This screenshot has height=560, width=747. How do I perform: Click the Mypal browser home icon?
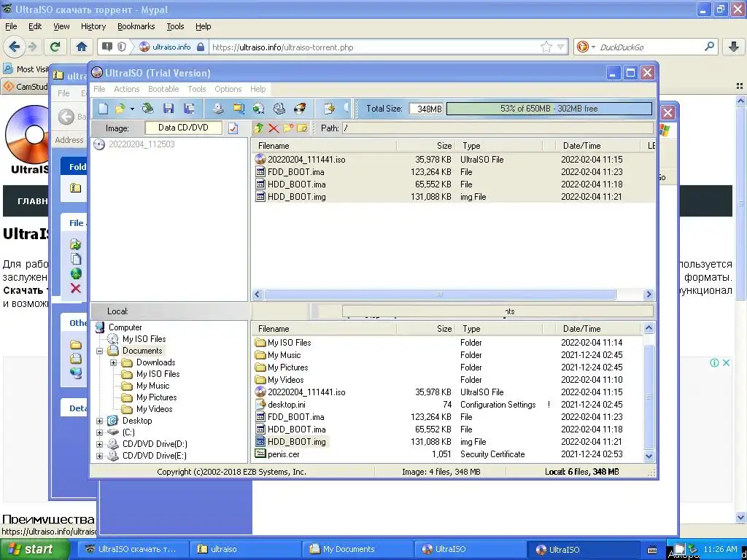82,47
